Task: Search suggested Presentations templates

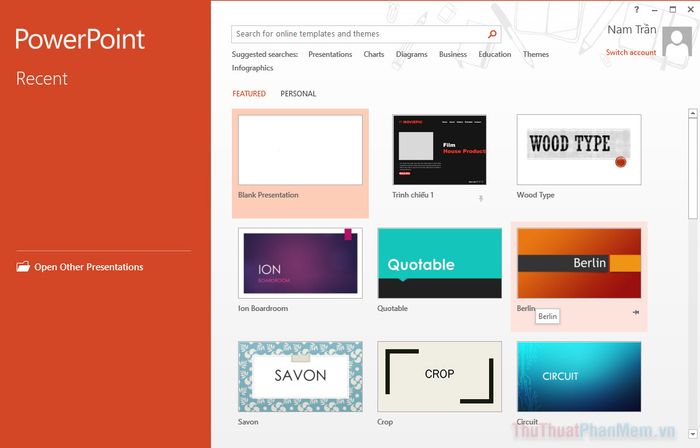Action: coord(330,54)
